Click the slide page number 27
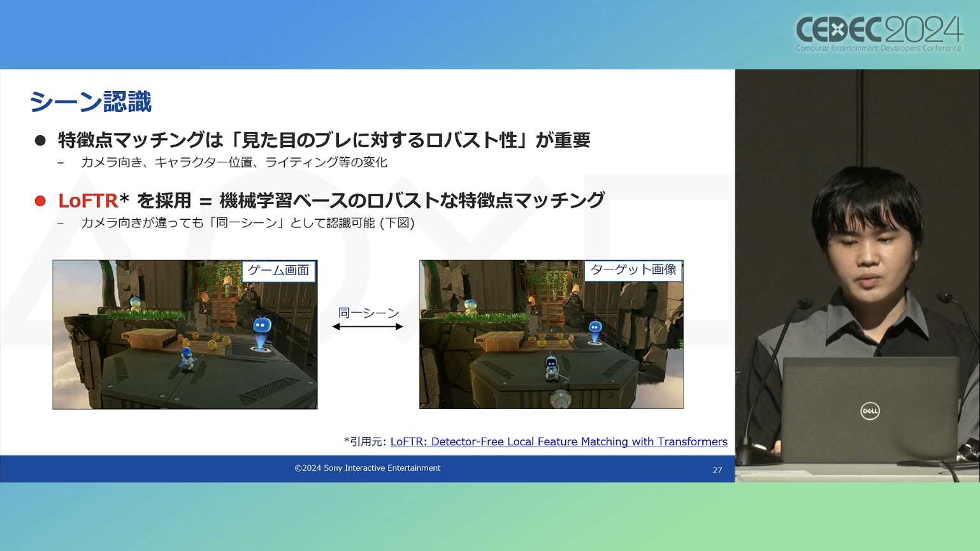The width and height of the screenshot is (980, 551). pos(717,470)
